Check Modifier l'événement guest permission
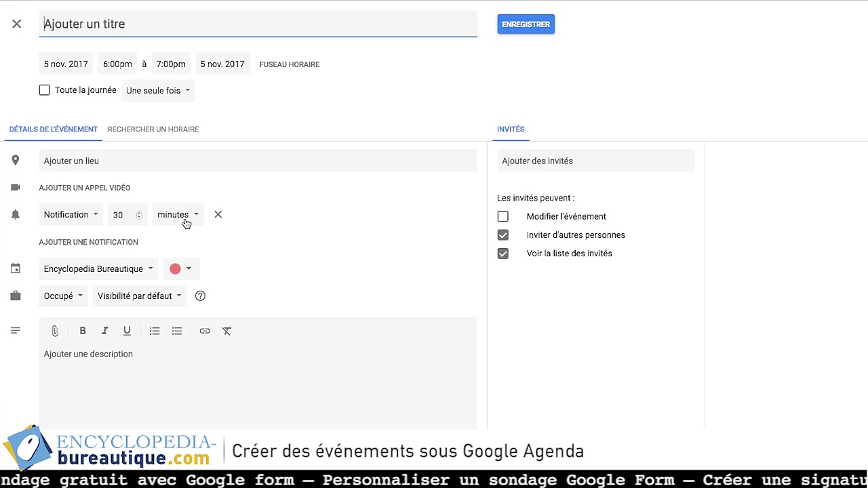This screenshot has height=488, width=868. coord(502,216)
